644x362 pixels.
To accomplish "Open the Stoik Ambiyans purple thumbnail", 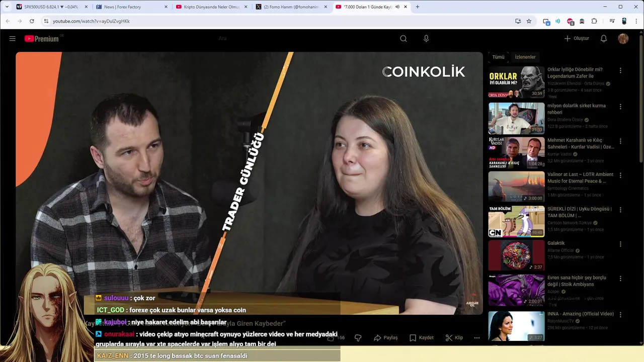I will pos(516,290).
